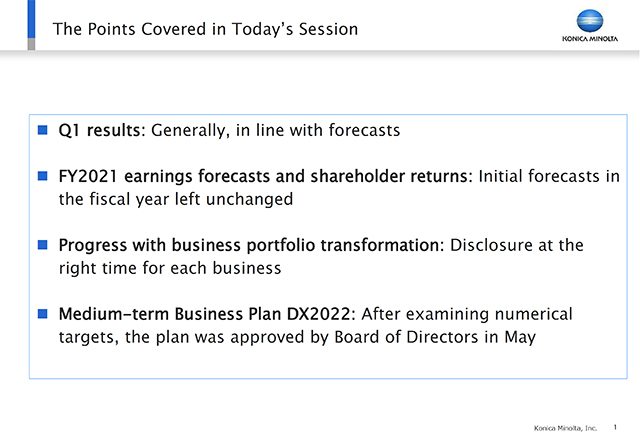Viewport: 640px width, 443px height.
Task: Select the slide title 'The Points Covered in Today's Session'
Action: 205,29
